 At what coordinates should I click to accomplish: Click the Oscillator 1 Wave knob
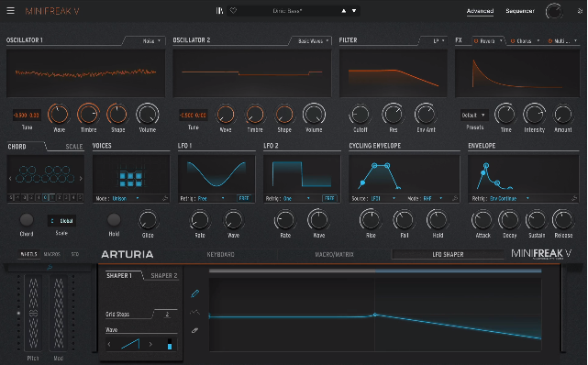(59, 114)
